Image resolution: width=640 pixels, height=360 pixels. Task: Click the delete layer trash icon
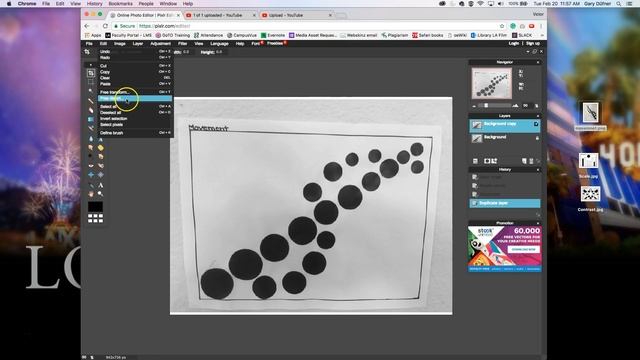coord(531,161)
